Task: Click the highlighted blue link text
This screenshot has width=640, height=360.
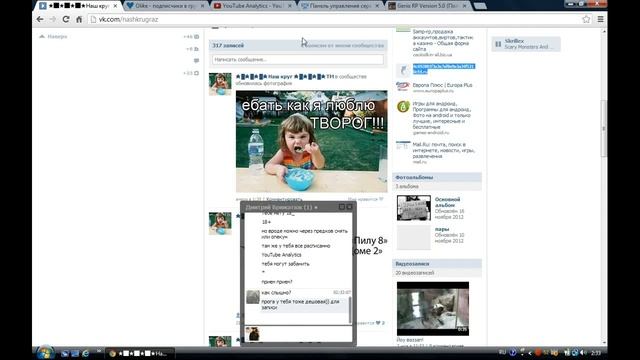Action: coord(444,69)
